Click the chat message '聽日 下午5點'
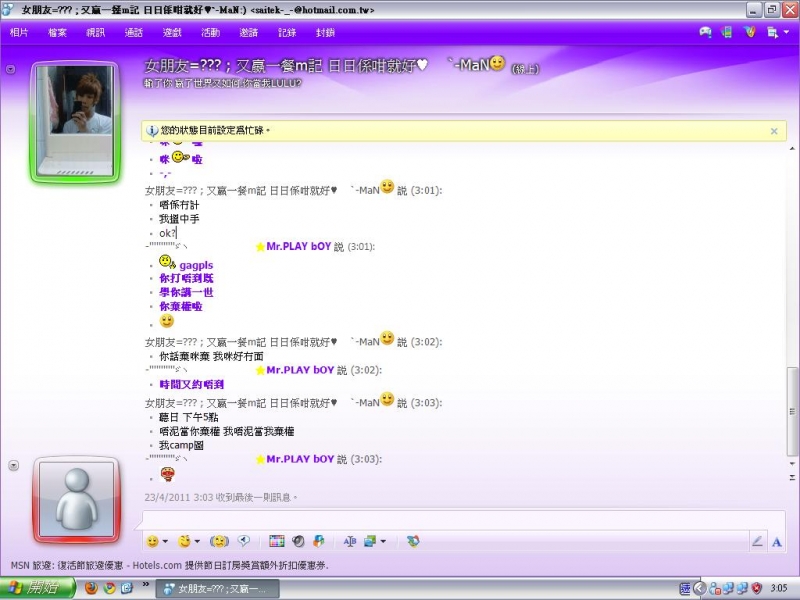 189,417
